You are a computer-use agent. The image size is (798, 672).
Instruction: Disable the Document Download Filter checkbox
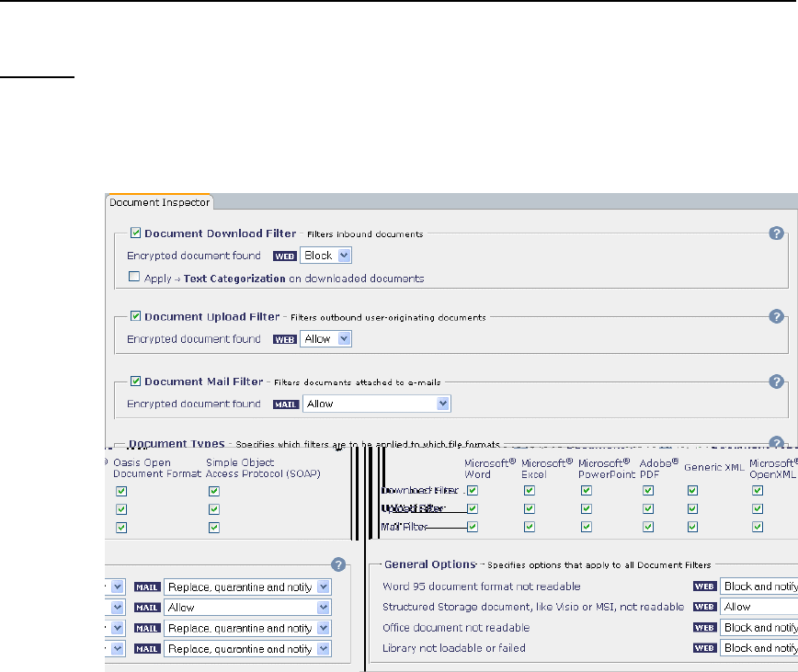click(135, 233)
